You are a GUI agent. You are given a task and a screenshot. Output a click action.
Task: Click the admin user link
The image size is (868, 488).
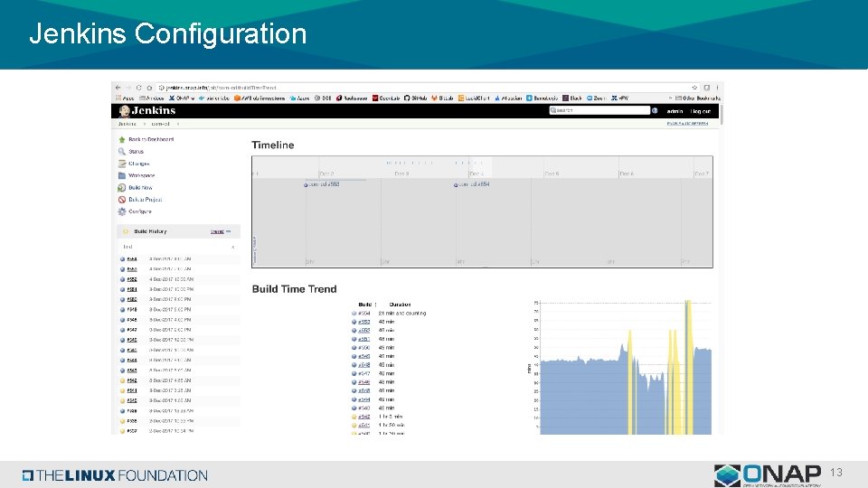(x=675, y=111)
